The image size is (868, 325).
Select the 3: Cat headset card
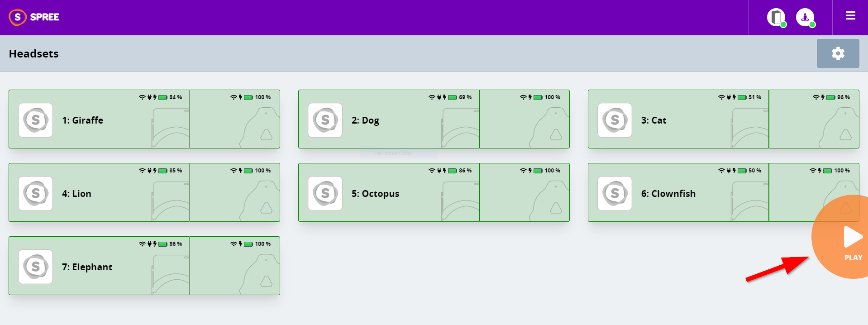coord(679,120)
